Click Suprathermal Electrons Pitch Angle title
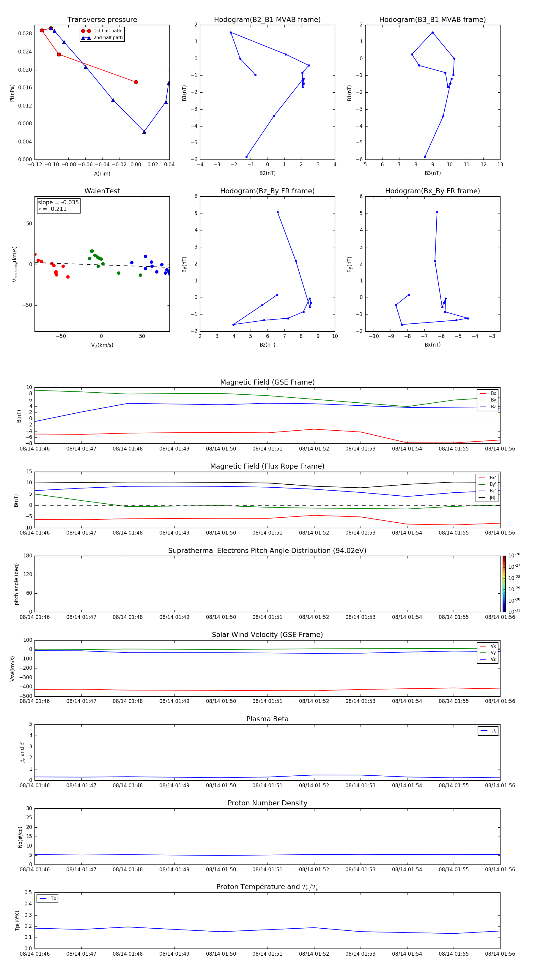The width and height of the screenshot is (535, 980). click(267, 551)
